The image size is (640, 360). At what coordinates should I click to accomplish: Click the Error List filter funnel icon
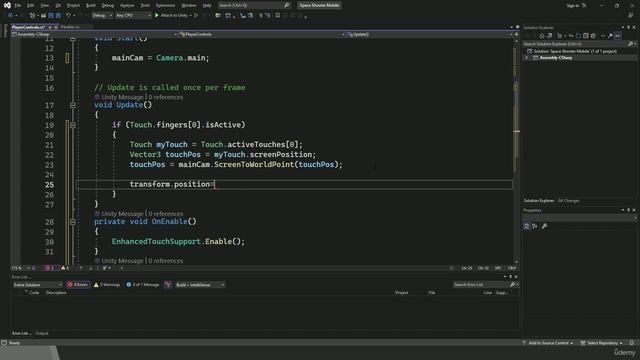click(x=168, y=285)
